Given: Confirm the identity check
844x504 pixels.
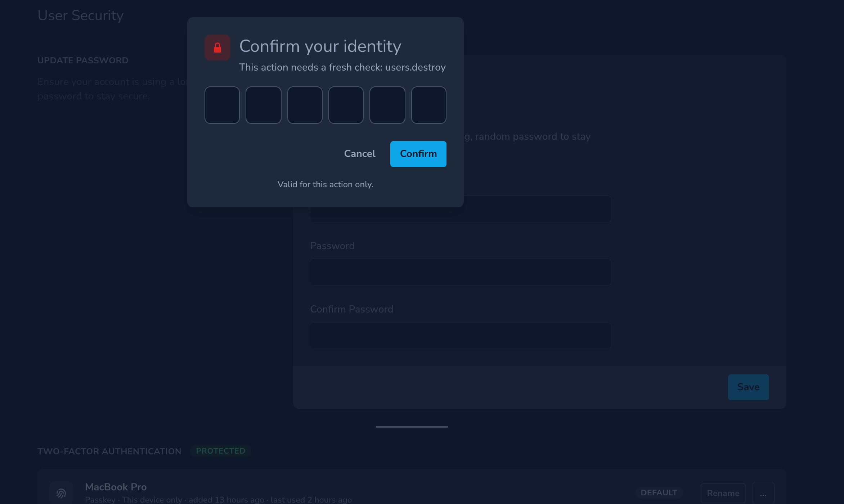Looking at the screenshot, I should point(418,154).
